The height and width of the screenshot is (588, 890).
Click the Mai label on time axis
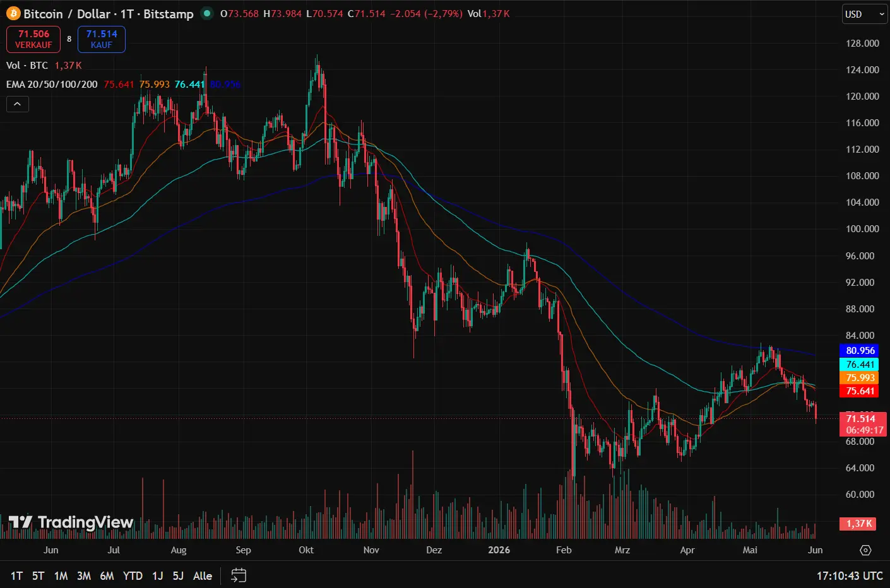(x=750, y=550)
